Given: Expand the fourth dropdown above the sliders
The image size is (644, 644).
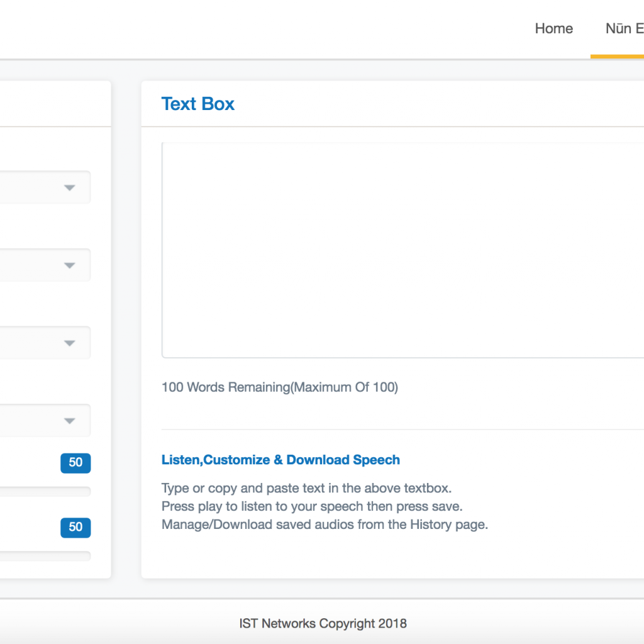Looking at the screenshot, I should [x=69, y=421].
